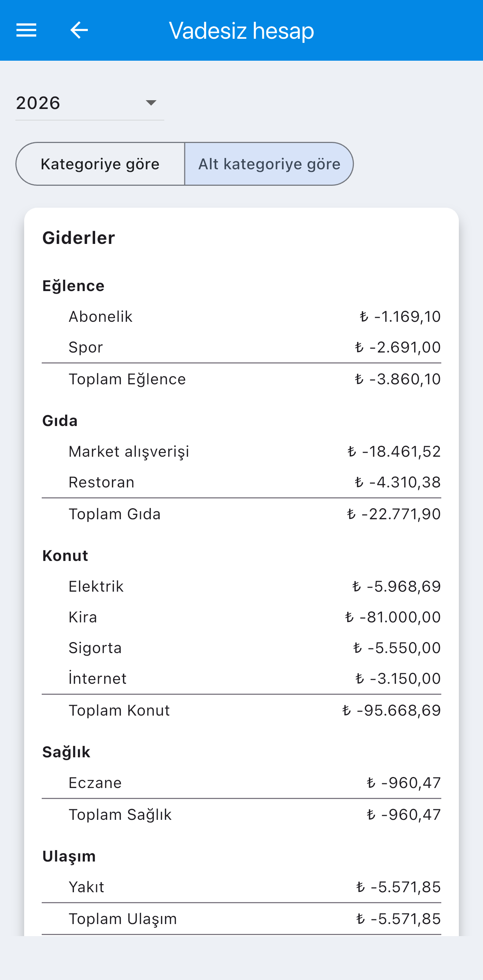Switch to Kategoriye göre view
The image size is (483, 980).
101,164
